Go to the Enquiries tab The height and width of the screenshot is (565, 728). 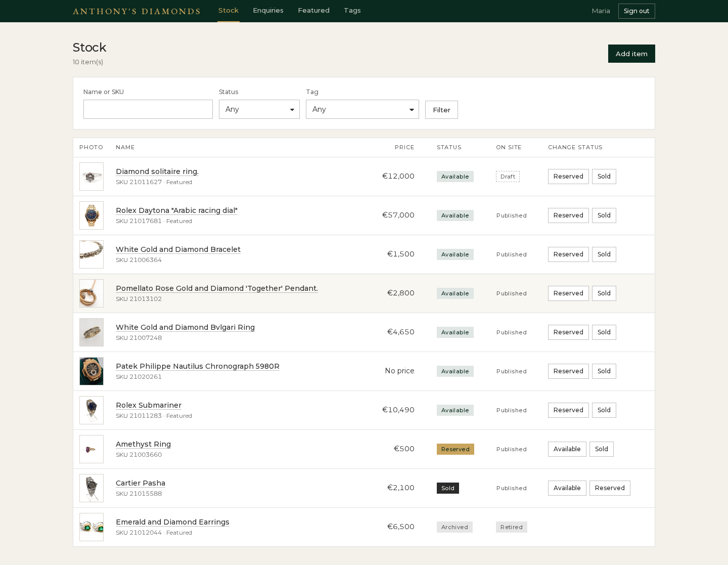[268, 11]
